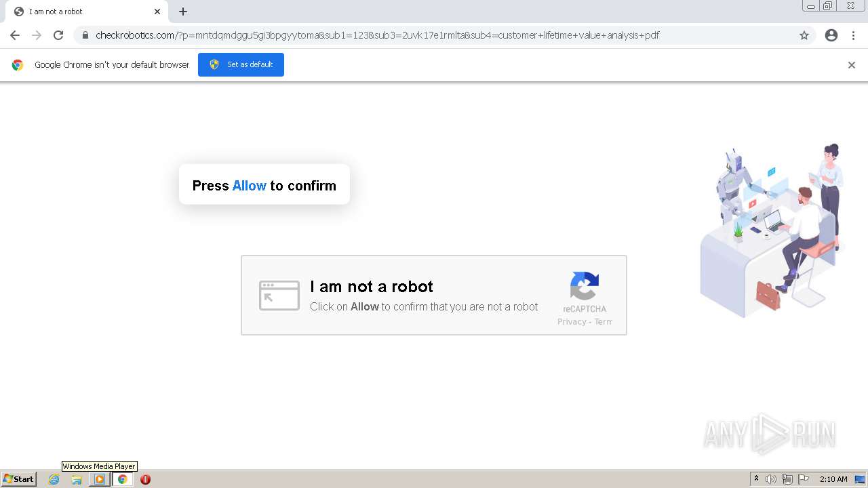Minimize the Chrome window
The height and width of the screenshot is (488, 868).
pos(811,6)
